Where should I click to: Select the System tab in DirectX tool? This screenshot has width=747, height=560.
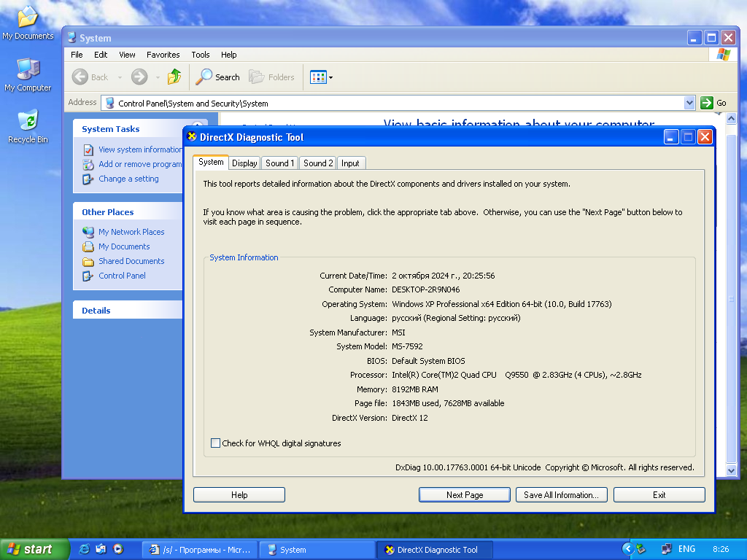211,162
